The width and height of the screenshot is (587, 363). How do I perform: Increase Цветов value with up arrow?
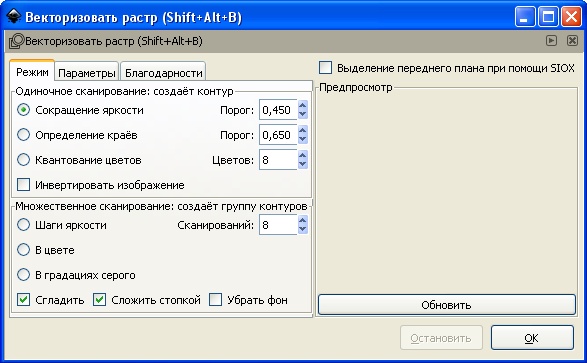(302, 155)
